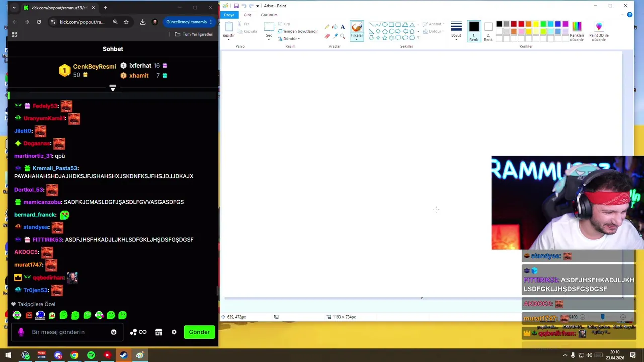Open the Kick shop store icon
This screenshot has width=644, height=362.
tap(158, 332)
